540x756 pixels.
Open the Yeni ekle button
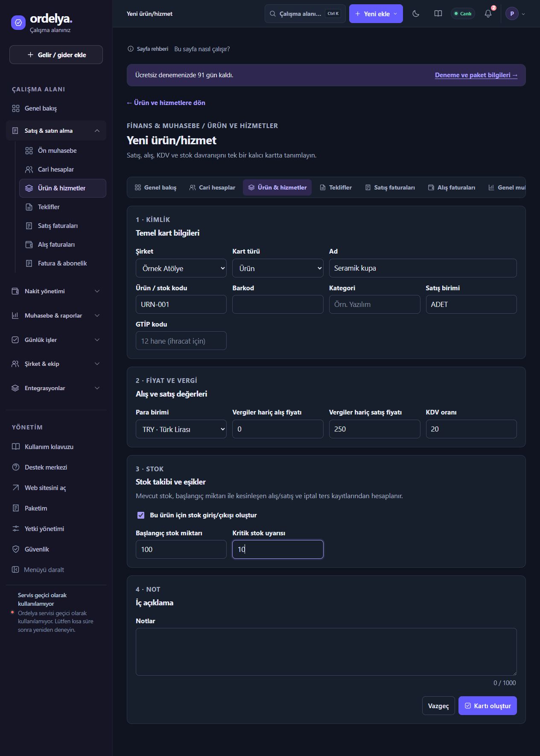coord(376,14)
